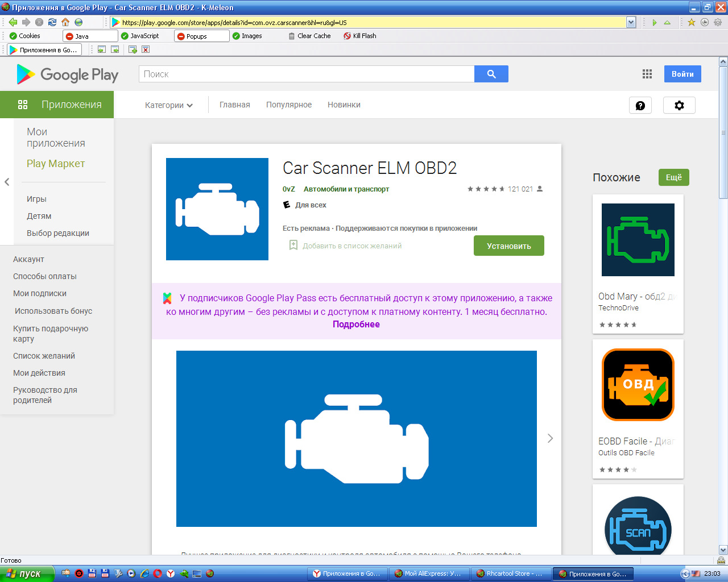Viewport: 728px width, 582px height.
Task: Open Аккаунт link
Action: click(28, 259)
